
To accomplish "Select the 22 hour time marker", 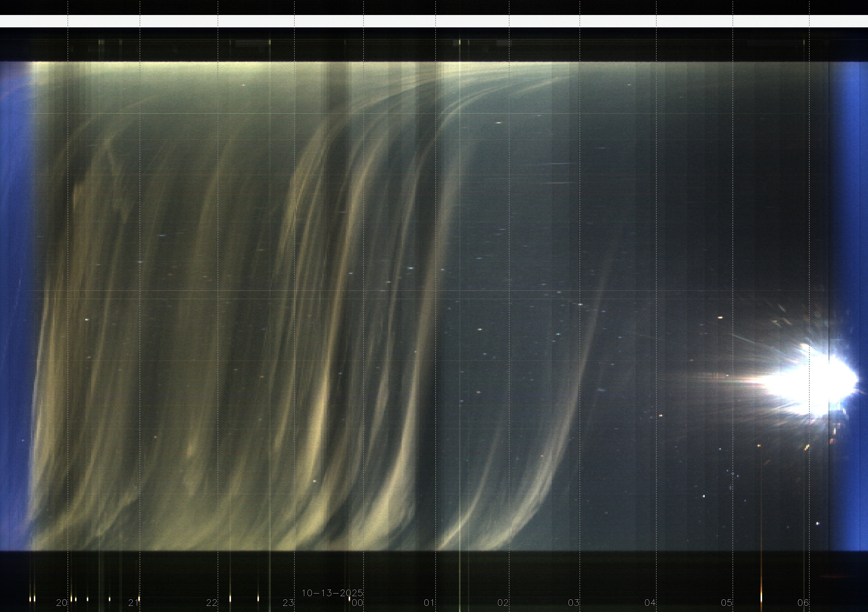I will 212,603.
